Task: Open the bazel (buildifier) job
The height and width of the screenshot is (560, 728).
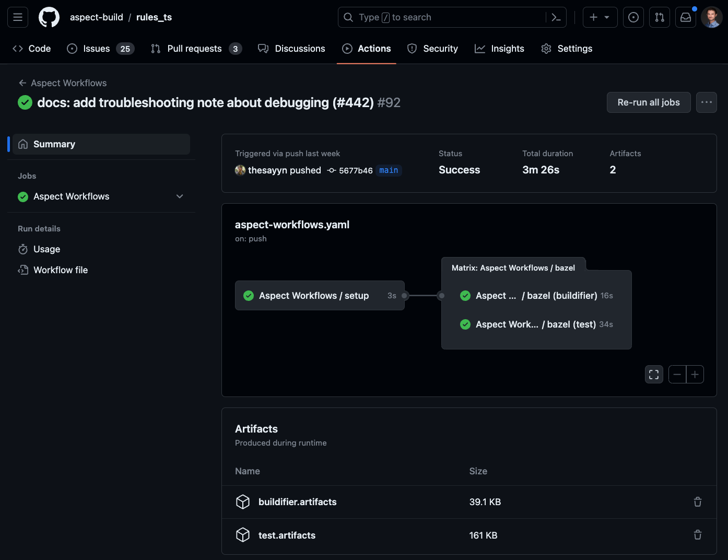Action: point(536,296)
